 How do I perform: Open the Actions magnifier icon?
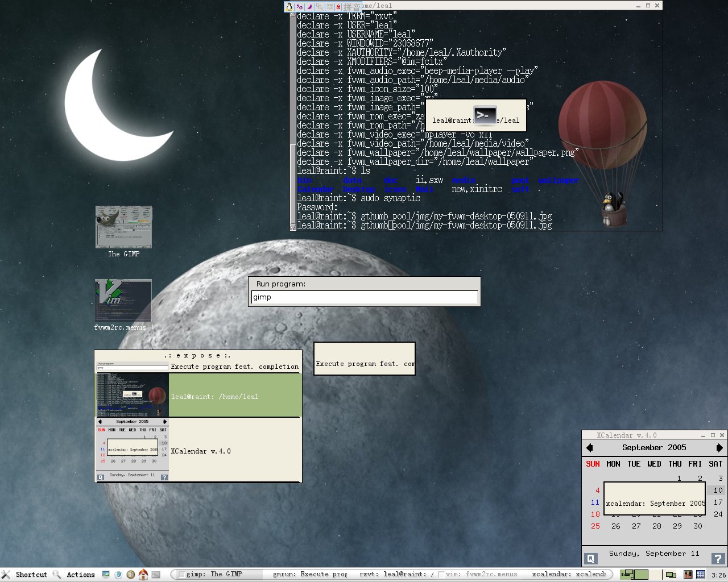click(57, 575)
